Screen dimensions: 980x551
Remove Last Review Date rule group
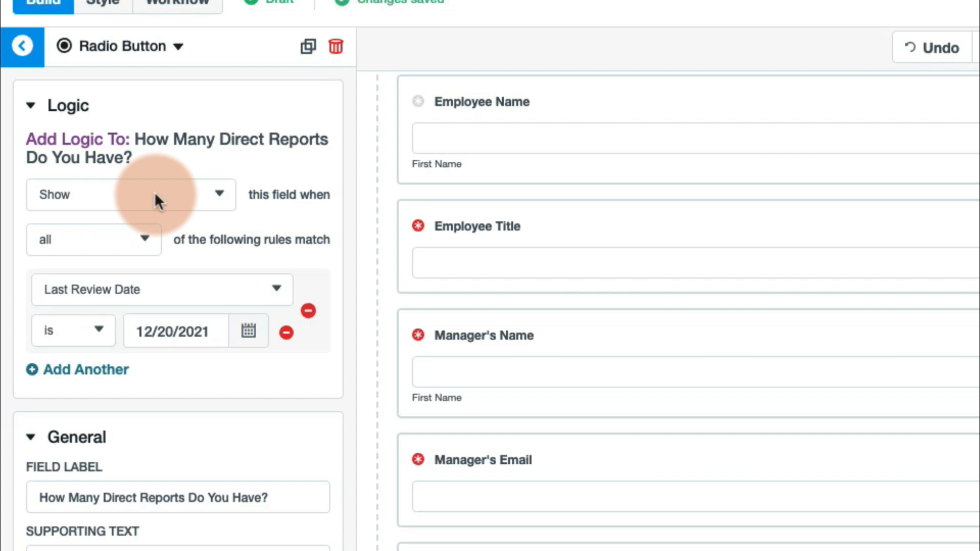pos(308,311)
